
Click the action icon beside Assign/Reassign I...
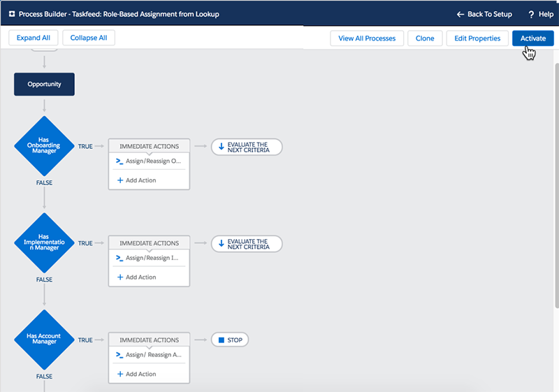click(119, 258)
